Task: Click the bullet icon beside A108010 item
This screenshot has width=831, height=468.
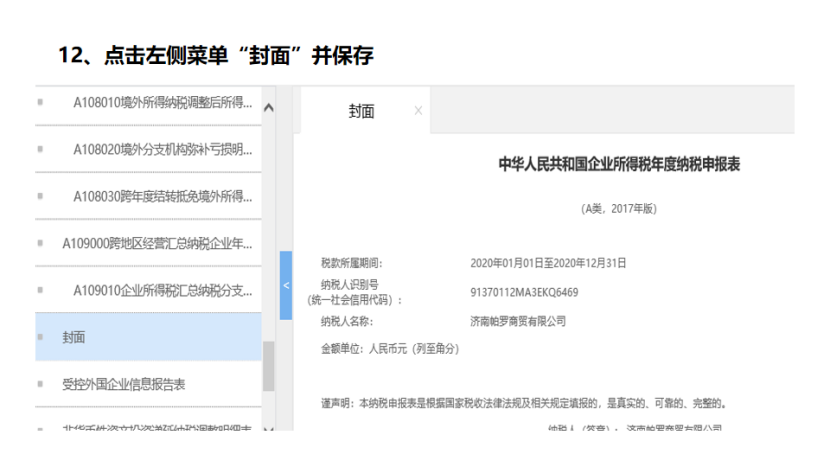Action: [41, 102]
